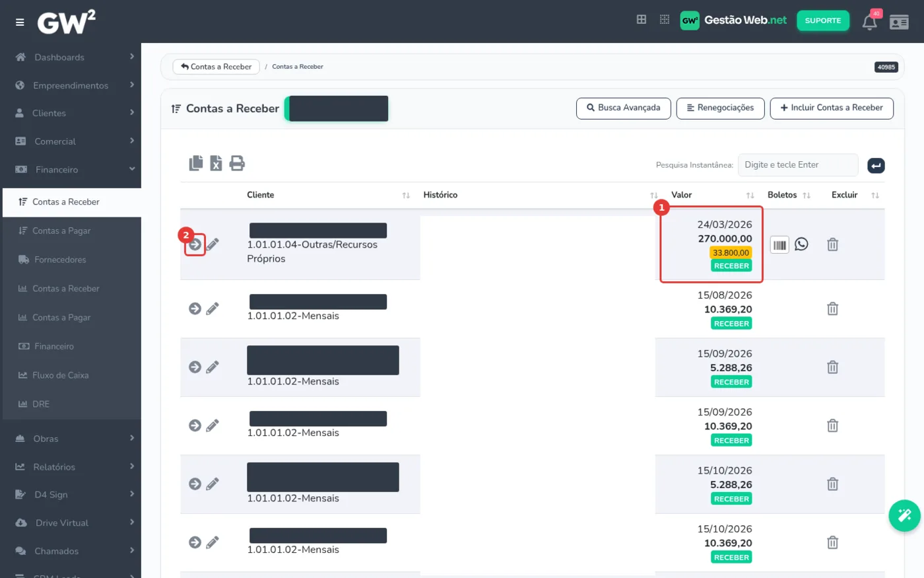Go back via Contas a Receber breadcrumb button
Image resolution: width=924 pixels, height=578 pixels.
point(216,67)
